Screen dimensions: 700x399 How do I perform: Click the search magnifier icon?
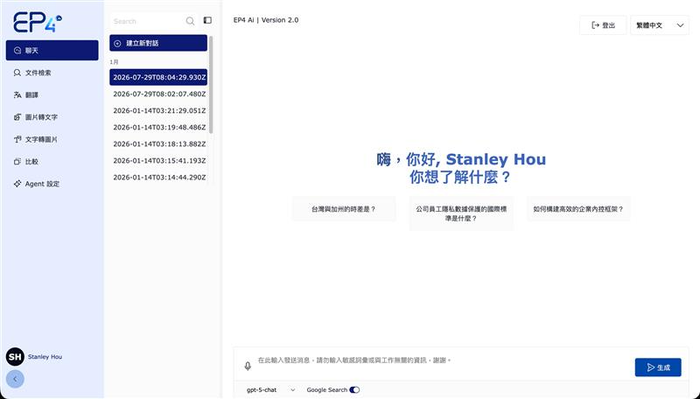click(x=190, y=21)
